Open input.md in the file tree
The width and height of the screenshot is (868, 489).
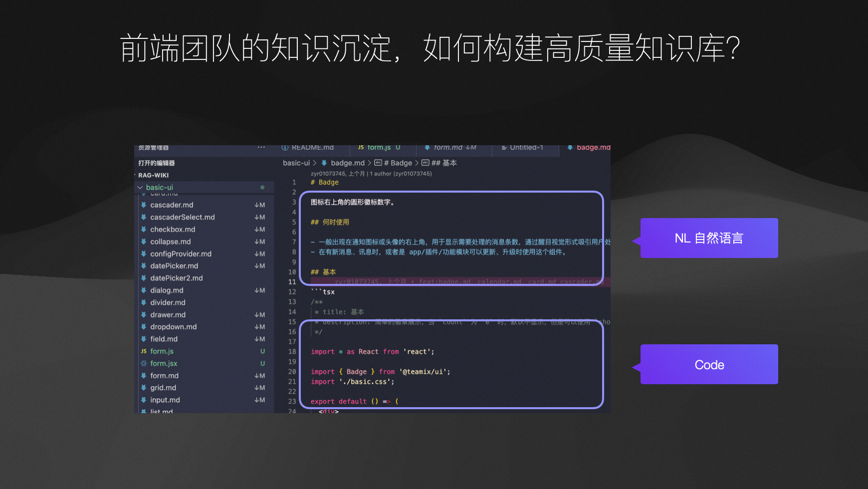point(165,400)
